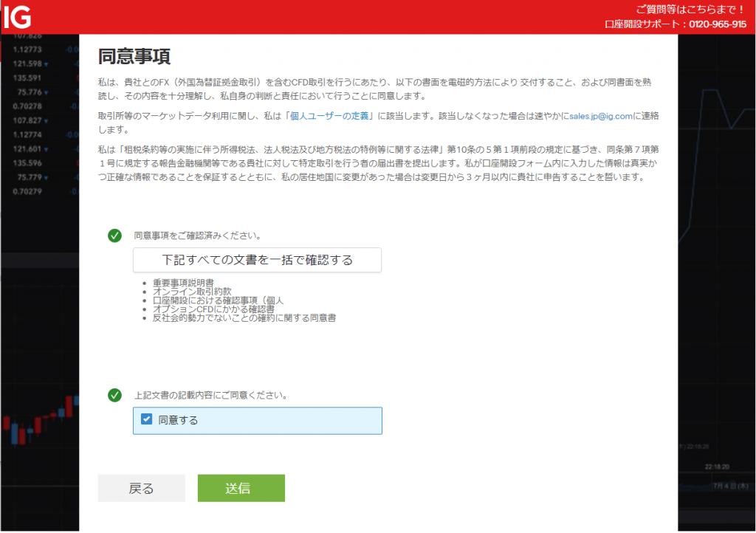The image size is (756, 533).
Task: Click オンライン取引約款 list item
Action: point(192,292)
